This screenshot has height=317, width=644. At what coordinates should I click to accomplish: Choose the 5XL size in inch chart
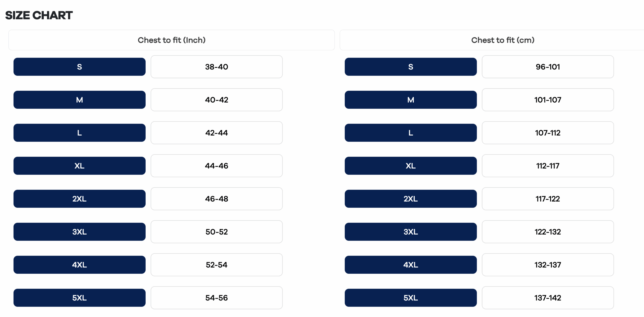coord(79,298)
